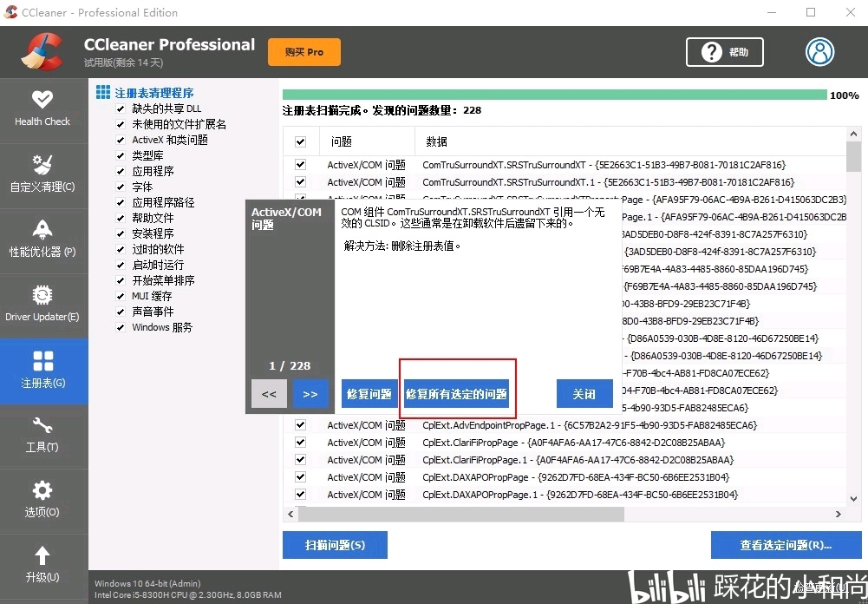
Task: Toggle Start Menu Ordering checkbox (开始菜单排序)
Action: 121,280
